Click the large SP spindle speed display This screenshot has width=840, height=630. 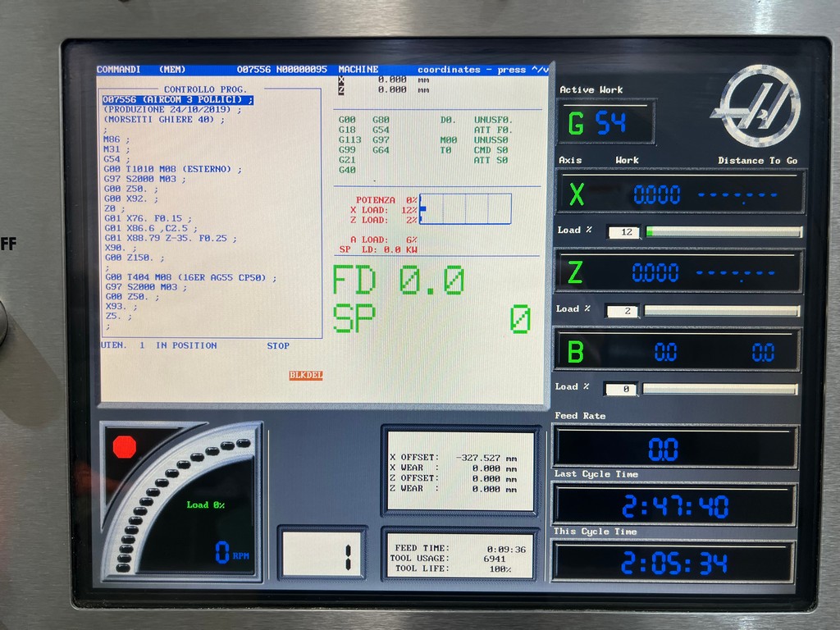(x=431, y=318)
